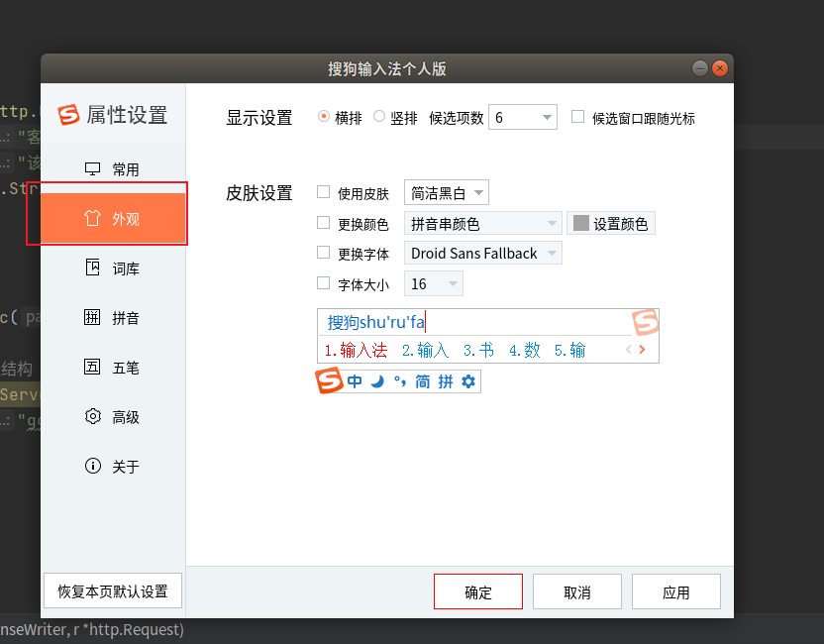Toggle 简 simplified/traditional on status bar
The height and width of the screenshot is (644, 824).
[x=423, y=381]
